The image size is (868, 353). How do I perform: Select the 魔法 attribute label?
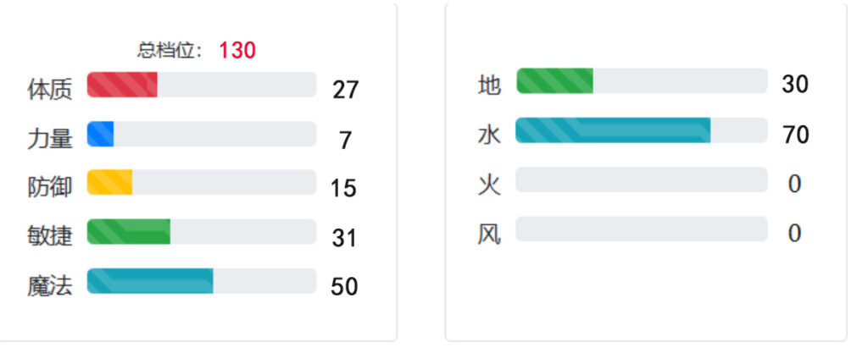click(x=50, y=286)
